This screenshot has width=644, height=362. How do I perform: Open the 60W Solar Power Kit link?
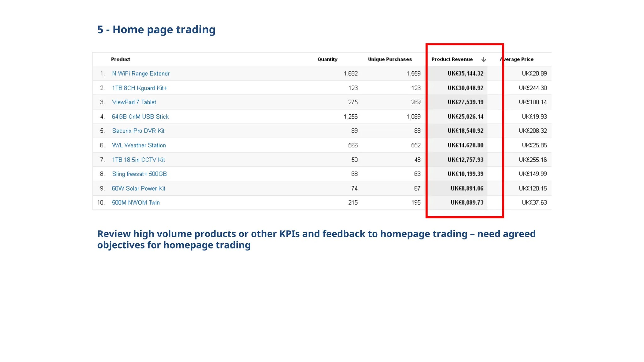(139, 188)
